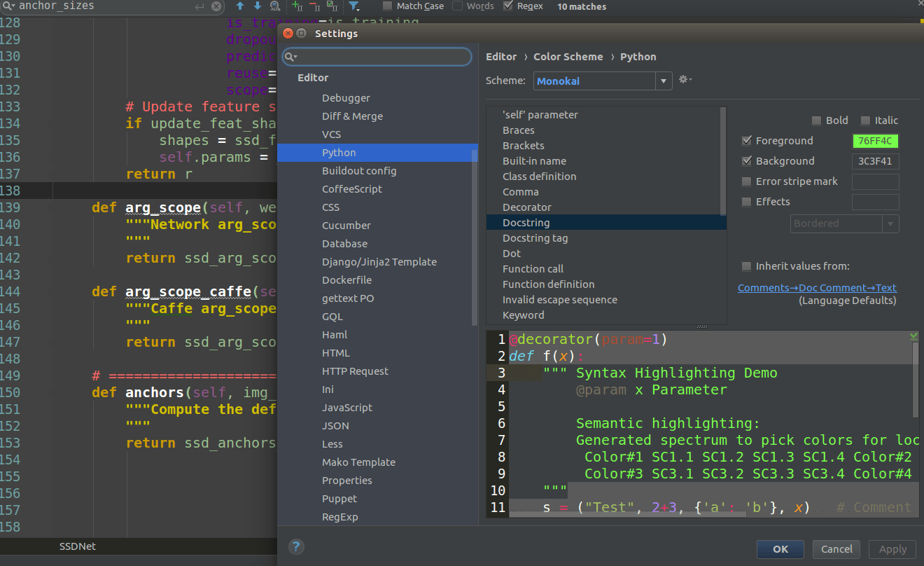Open the Bordered effects dropdown
This screenshot has width=924, height=566.
[x=889, y=223]
